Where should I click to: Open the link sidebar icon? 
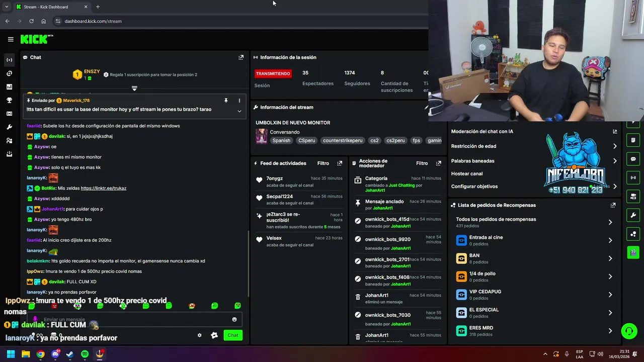click(9, 73)
